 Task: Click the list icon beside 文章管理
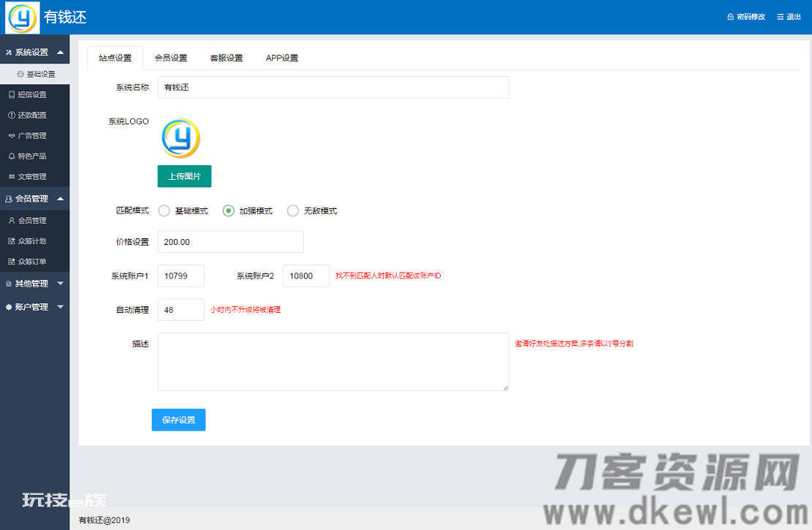pos(12,177)
